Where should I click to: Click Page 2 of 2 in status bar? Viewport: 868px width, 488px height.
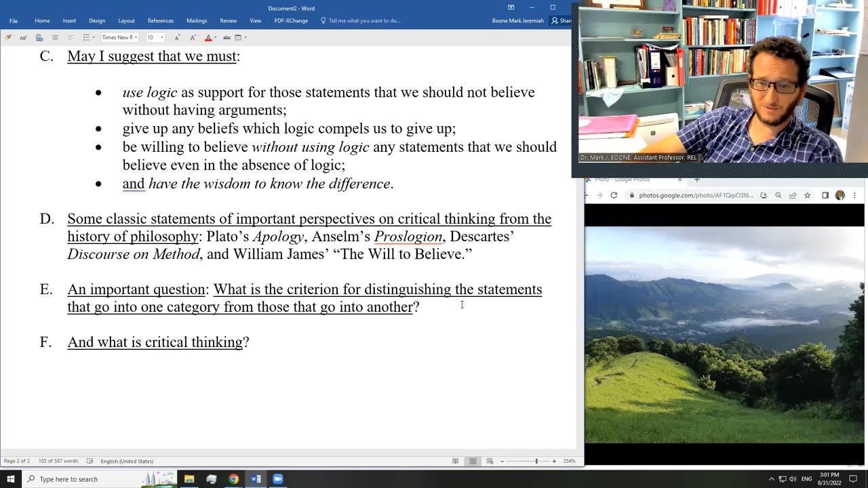click(x=17, y=461)
